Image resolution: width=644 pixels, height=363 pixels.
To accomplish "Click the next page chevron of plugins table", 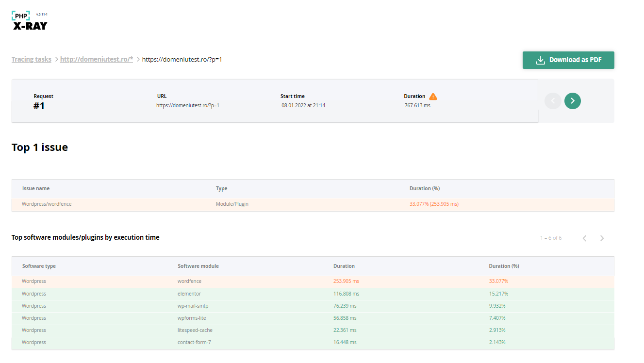I will coord(602,238).
